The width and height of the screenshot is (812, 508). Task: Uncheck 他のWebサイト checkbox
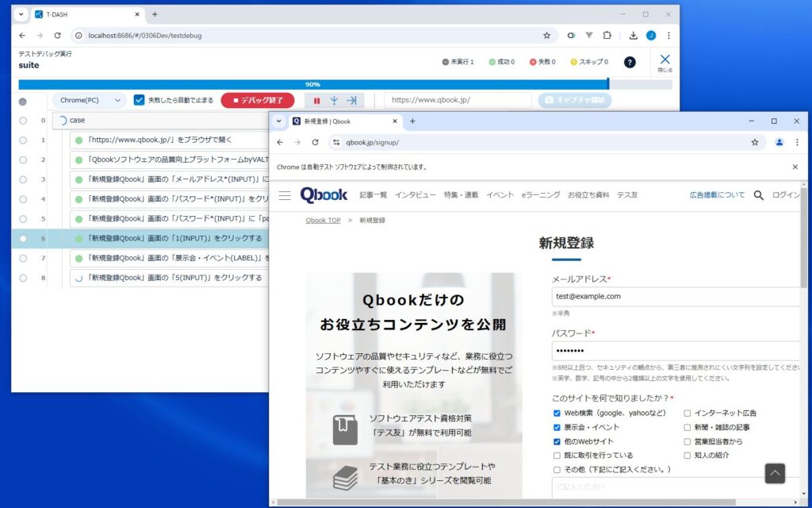coord(557,441)
